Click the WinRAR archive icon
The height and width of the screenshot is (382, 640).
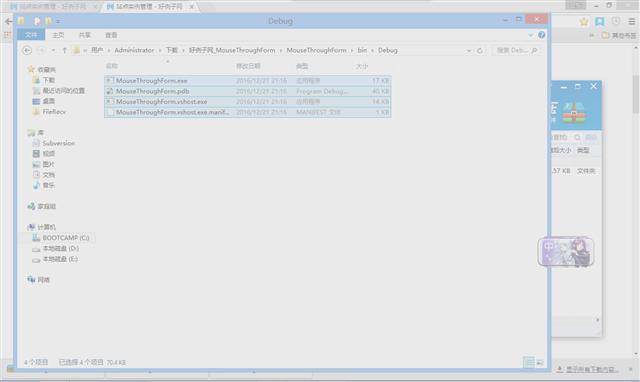pyautogui.click(x=574, y=113)
